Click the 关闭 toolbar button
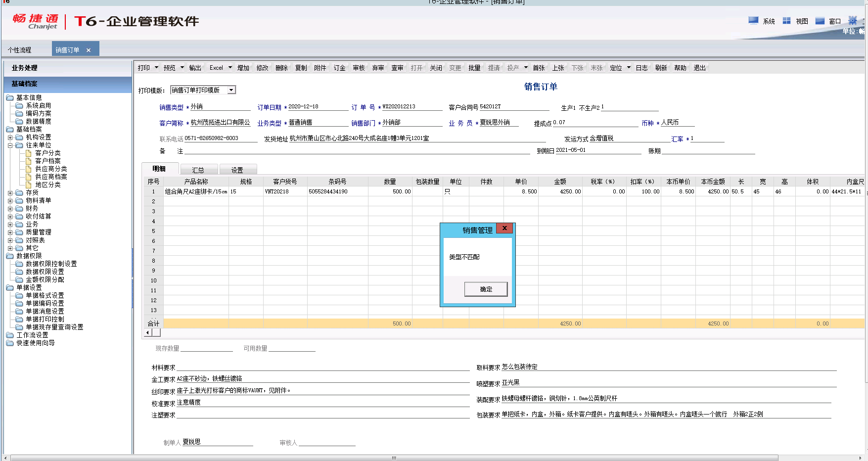The image size is (868, 461). [436, 68]
